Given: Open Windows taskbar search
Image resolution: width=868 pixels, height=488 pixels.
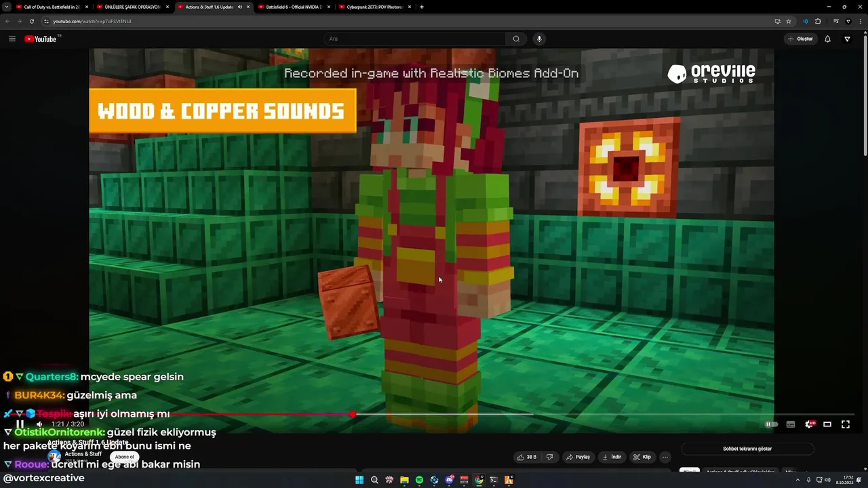Looking at the screenshot, I should click(x=374, y=480).
